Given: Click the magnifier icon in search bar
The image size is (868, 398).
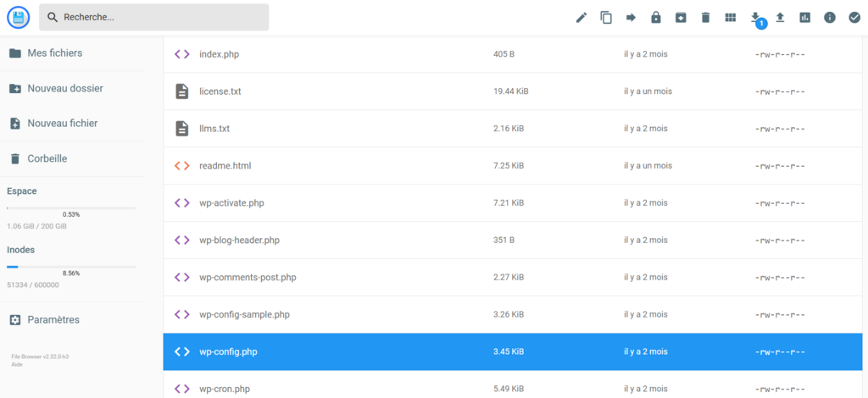Looking at the screenshot, I should 53,17.
